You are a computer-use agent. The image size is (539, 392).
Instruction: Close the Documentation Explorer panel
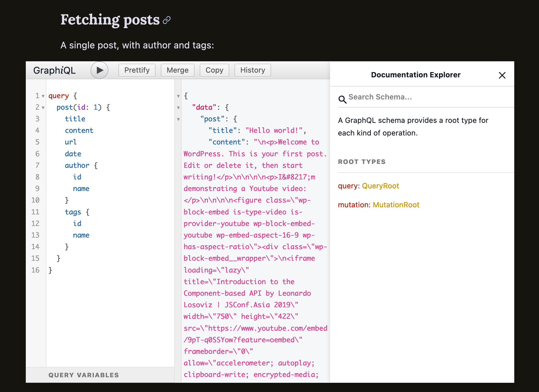click(502, 75)
